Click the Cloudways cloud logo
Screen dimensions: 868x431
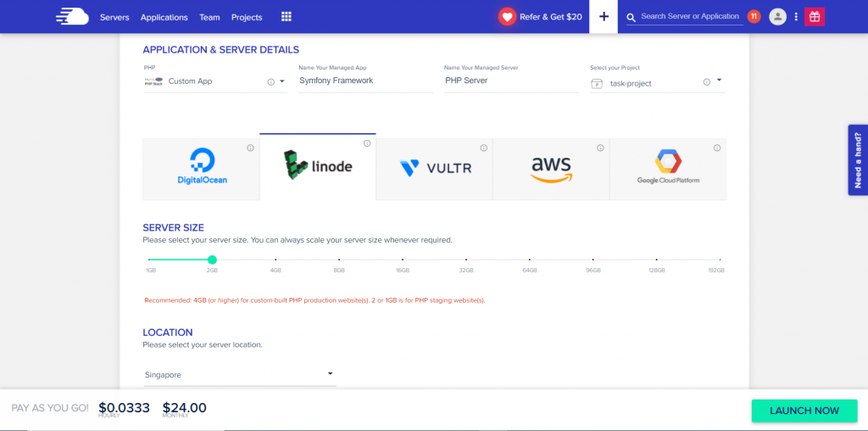pos(72,17)
